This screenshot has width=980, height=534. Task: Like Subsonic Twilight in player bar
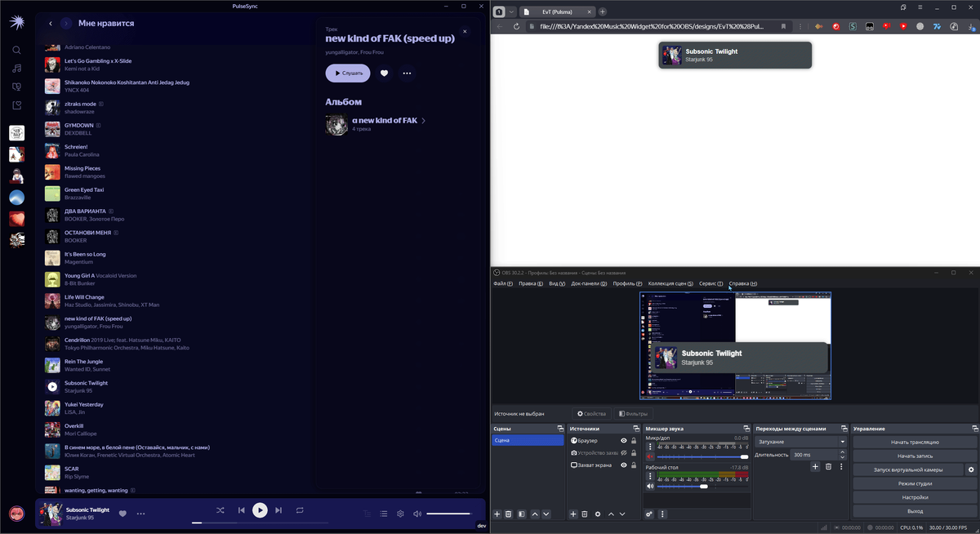122,514
